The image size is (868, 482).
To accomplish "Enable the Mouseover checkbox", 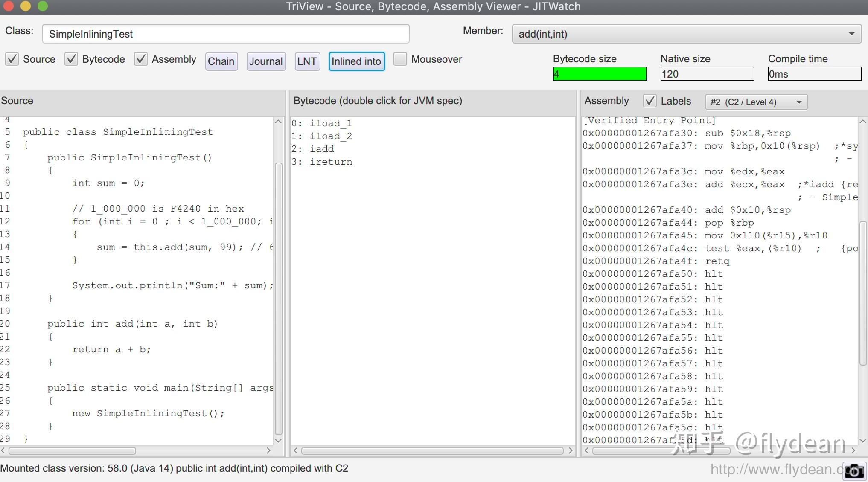I will tap(400, 59).
